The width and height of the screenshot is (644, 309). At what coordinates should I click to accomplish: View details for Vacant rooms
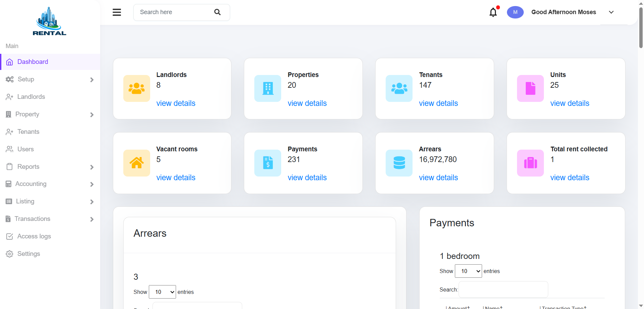coord(176,178)
